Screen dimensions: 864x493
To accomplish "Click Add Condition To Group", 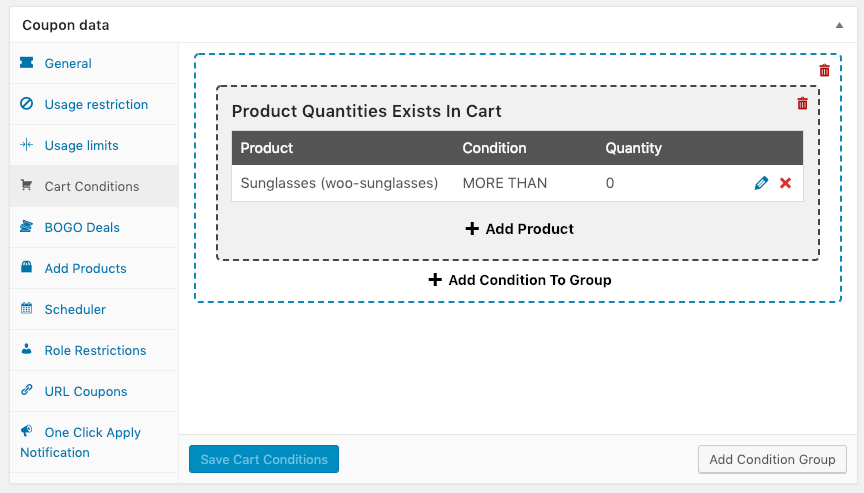I will [520, 280].
